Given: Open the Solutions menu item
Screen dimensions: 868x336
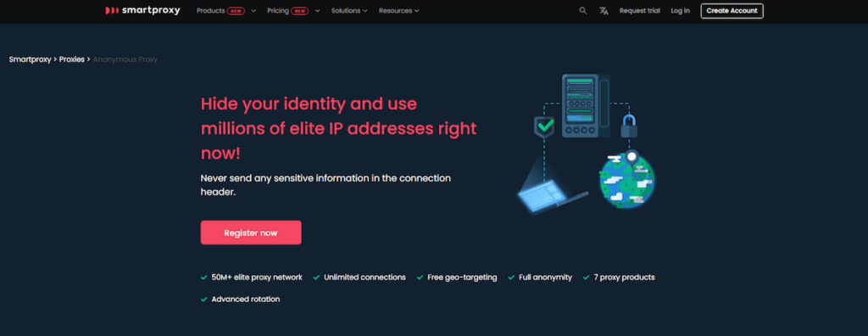Looking at the screenshot, I should [x=346, y=10].
